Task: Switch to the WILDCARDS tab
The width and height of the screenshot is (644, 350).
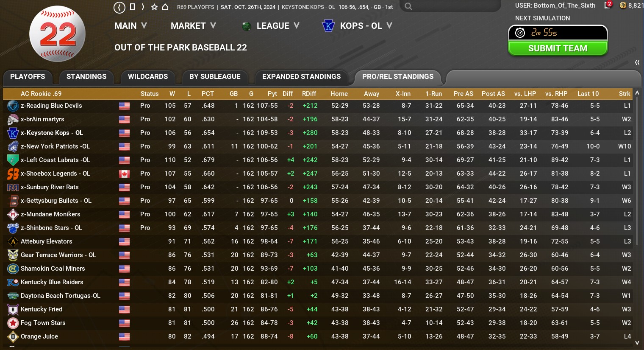Action: tap(148, 77)
